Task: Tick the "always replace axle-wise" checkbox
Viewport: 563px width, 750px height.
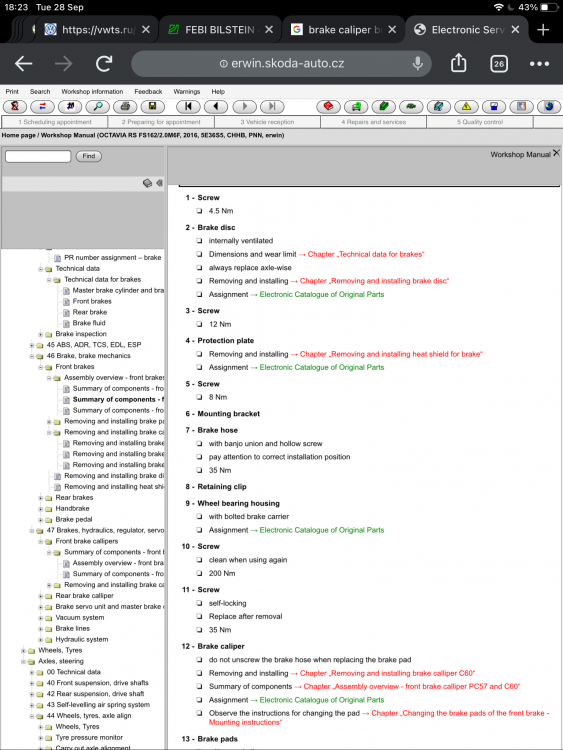Action: [199, 268]
